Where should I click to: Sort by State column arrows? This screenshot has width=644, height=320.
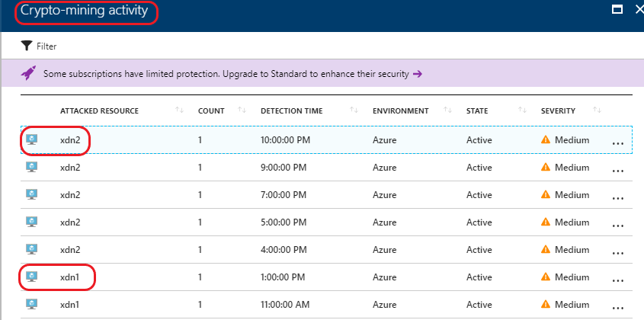click(522, 110)
